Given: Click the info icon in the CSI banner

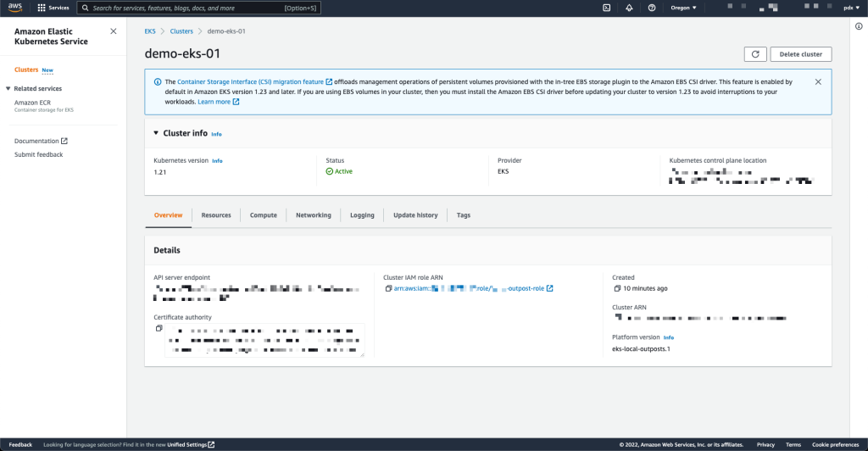Looking at the screenshot, I should pyautogui.click(x=158, y=82).
